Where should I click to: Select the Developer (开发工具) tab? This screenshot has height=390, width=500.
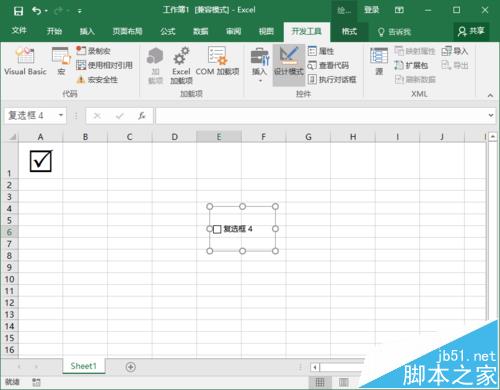pos(307,32)
